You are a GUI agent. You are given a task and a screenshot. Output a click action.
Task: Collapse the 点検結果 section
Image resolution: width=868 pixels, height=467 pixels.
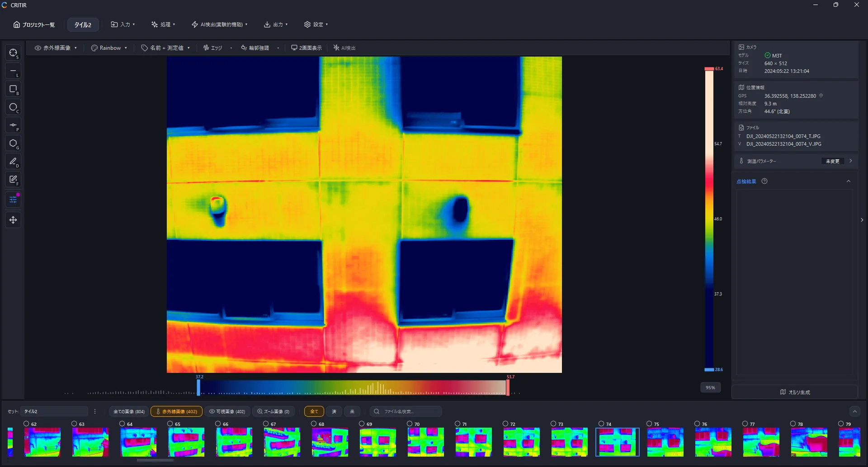click(849, 181)
